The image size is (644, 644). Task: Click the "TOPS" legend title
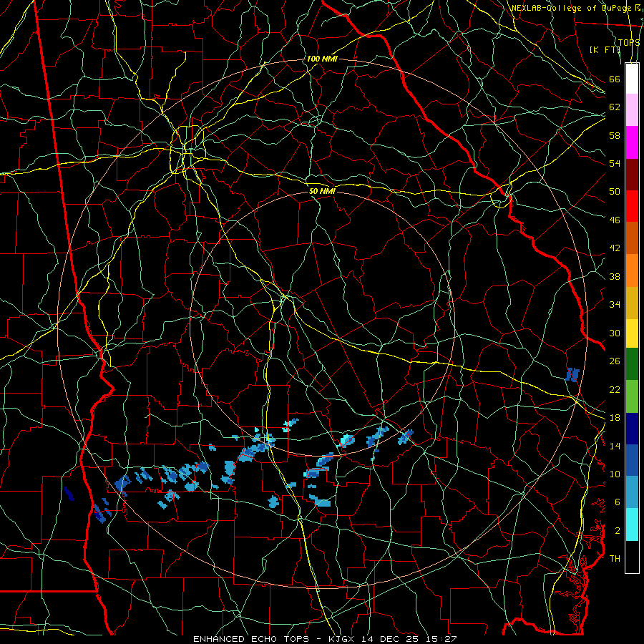click(629, 43)
